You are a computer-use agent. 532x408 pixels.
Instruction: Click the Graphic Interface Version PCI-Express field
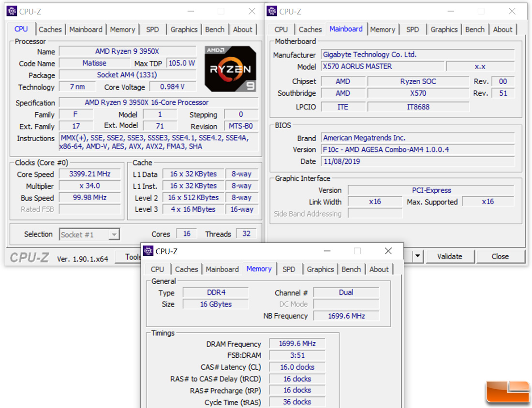[431, 190]
